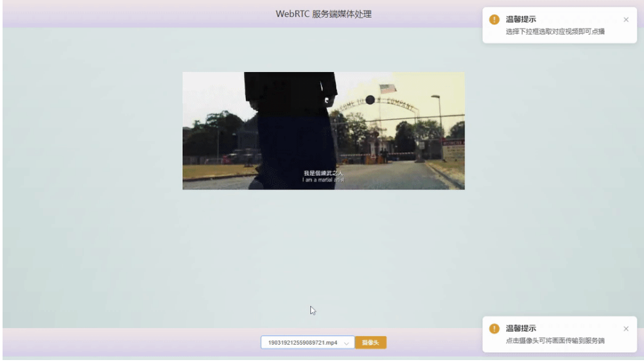Viewport: 644px width, 362px height.
Task: Click the American flag in the video
Action: [x=388, y=89]
